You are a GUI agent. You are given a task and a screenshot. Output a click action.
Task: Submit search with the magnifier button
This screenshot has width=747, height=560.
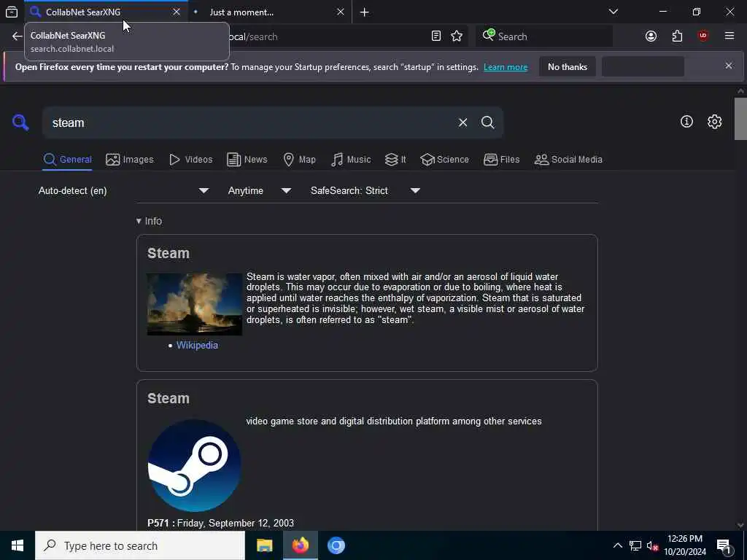click(x=487, y=122)
